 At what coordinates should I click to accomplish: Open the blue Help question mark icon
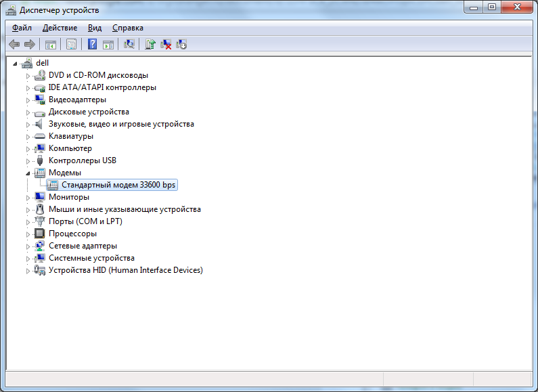coord(92,44)
